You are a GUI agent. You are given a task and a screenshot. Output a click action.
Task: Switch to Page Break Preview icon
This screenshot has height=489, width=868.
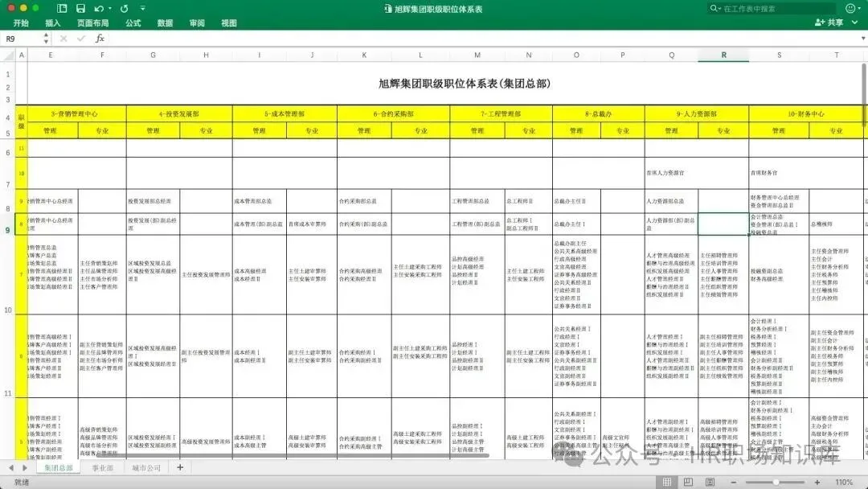(710, 483)
